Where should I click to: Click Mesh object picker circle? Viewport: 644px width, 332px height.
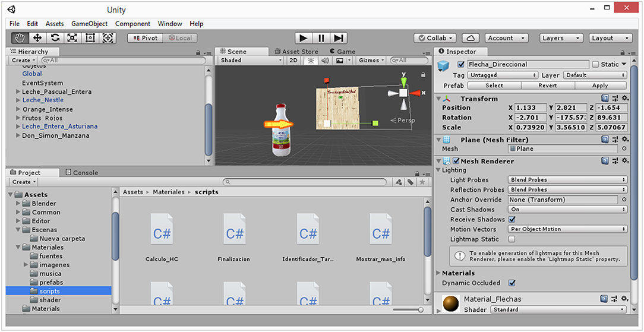tap(624, 149)
